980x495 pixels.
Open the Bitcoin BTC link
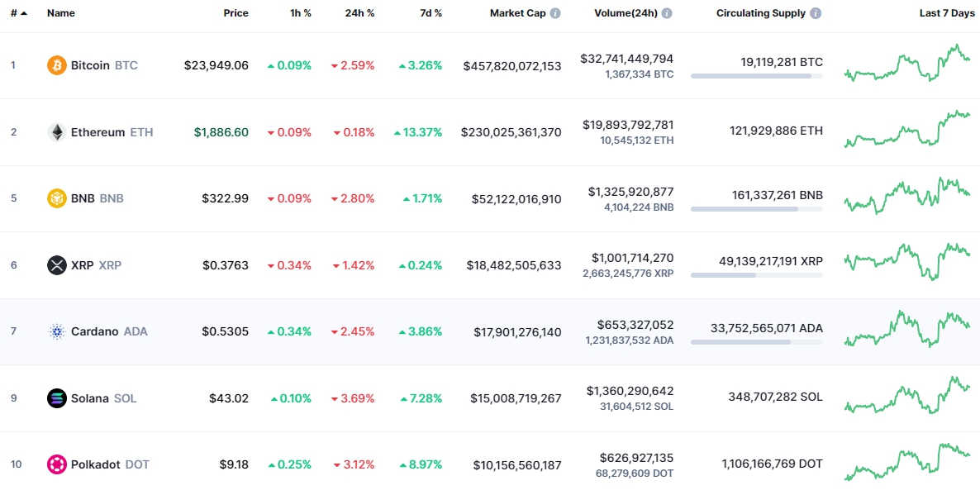[104, 65]
